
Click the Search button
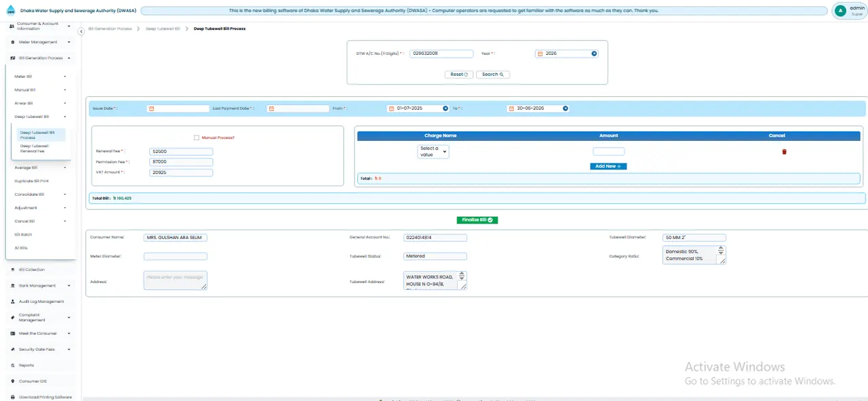(x=493, y=75)
